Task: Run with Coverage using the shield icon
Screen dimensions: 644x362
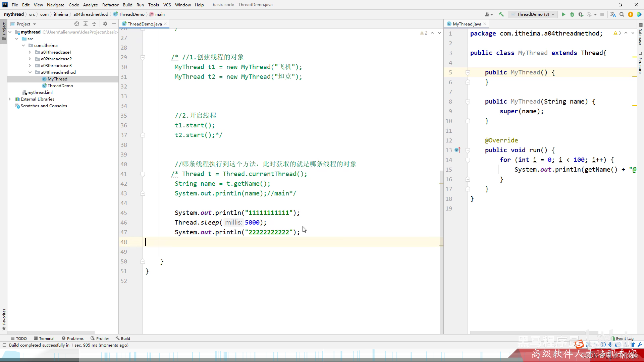Action: (x=581, y=14)
